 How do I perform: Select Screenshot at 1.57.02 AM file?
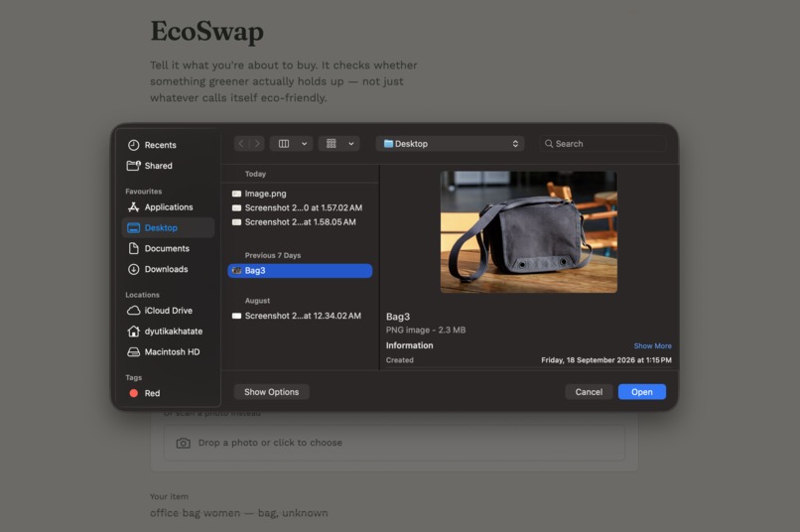click(300, 208)
